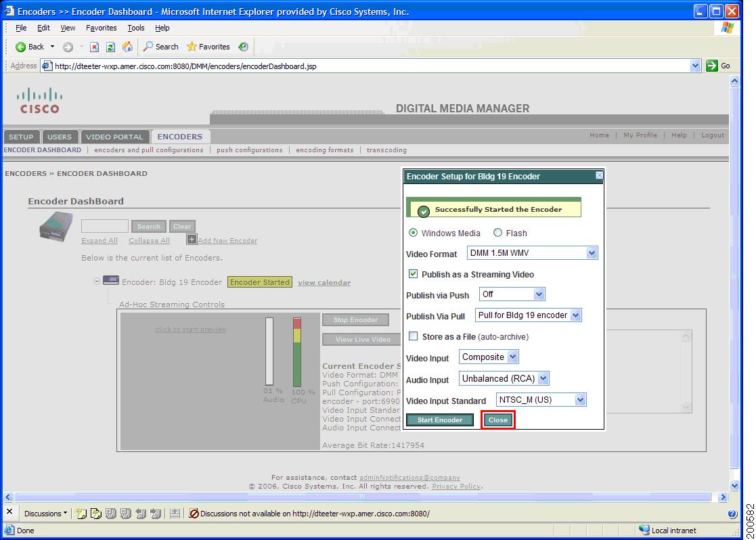Click in the encoder search text field
The width and height of the screenshot is (756, 540).
click(105, 226)
